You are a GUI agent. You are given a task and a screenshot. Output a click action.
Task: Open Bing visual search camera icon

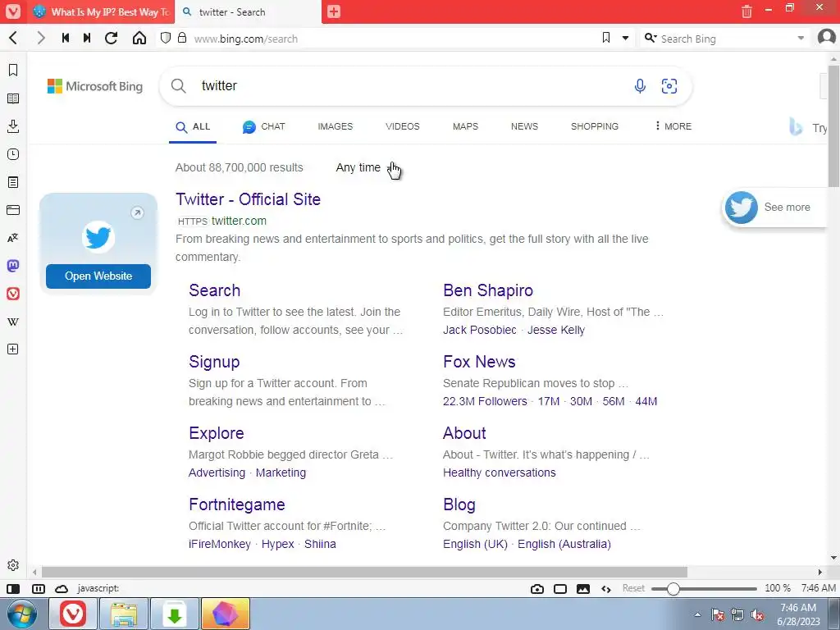coord(669,85)
